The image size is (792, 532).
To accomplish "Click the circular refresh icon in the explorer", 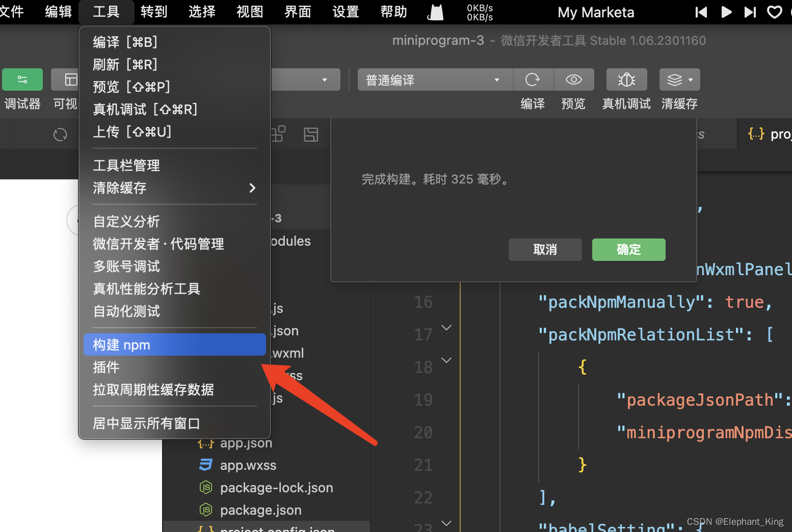I will click(60, 134).
